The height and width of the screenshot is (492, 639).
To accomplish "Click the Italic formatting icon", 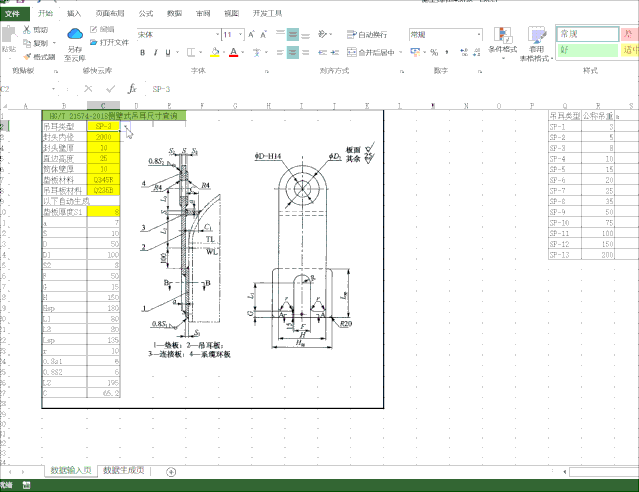I will pos(155,52).
